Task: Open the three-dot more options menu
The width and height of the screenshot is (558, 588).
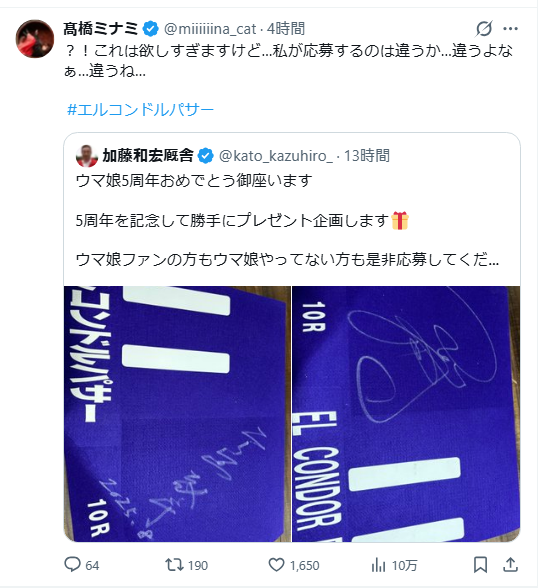Action: point(510,28)
